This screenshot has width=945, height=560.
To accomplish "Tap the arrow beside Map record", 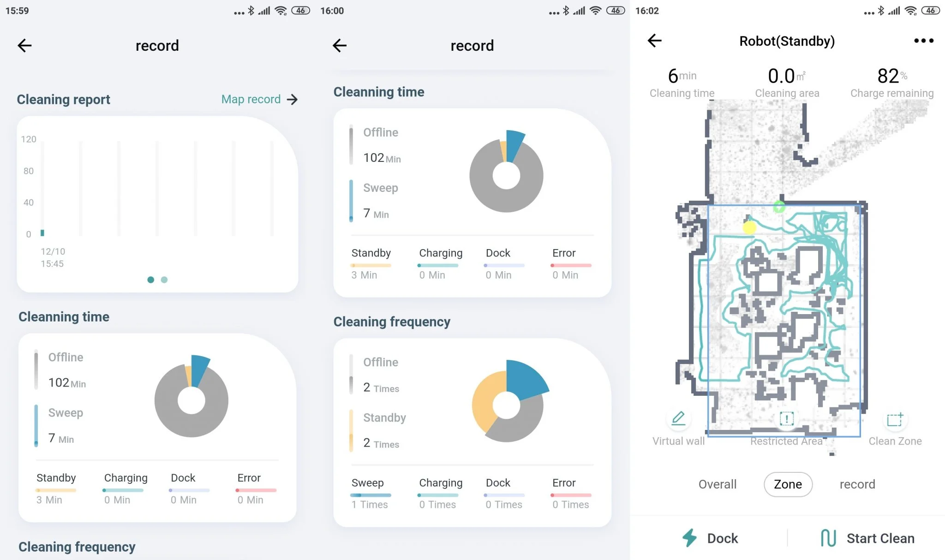I will point(293,99).
